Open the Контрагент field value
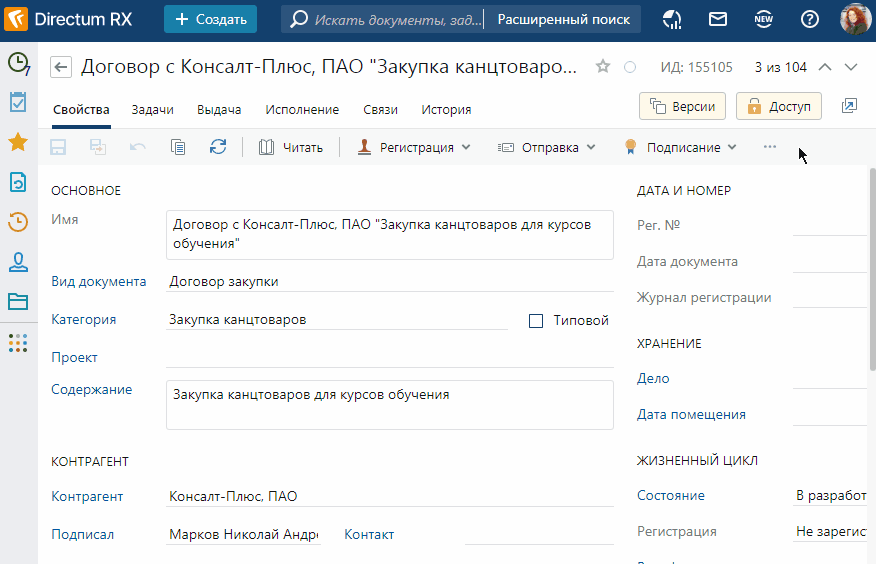The image size is (876, 564). pyautogui.click(x=390, y=496)
